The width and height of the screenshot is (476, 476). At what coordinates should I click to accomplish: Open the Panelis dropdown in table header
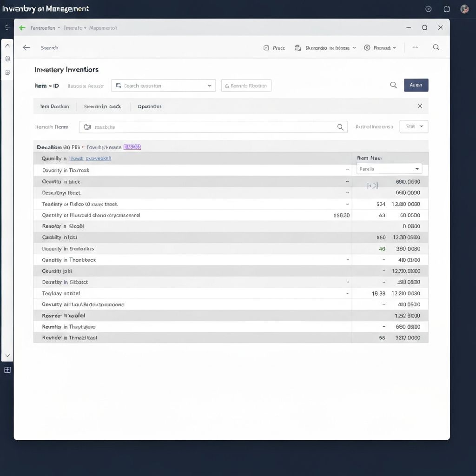(x=389, y=169)
